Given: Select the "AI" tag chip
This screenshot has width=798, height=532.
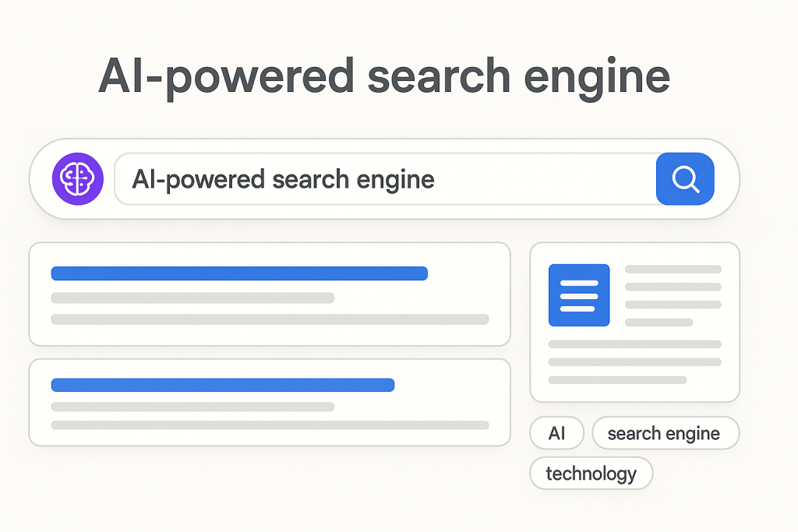Looking at the screenshot, I should point(556,434).
